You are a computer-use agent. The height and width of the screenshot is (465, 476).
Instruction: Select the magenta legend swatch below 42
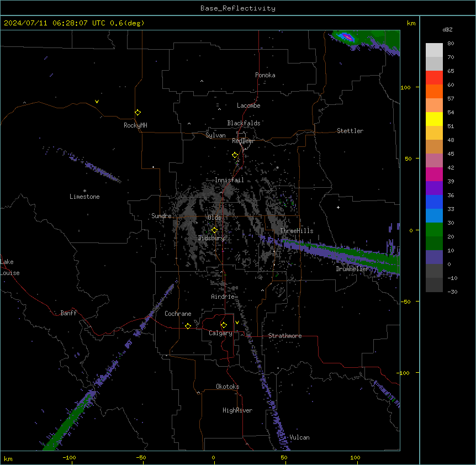pos(434,174)
